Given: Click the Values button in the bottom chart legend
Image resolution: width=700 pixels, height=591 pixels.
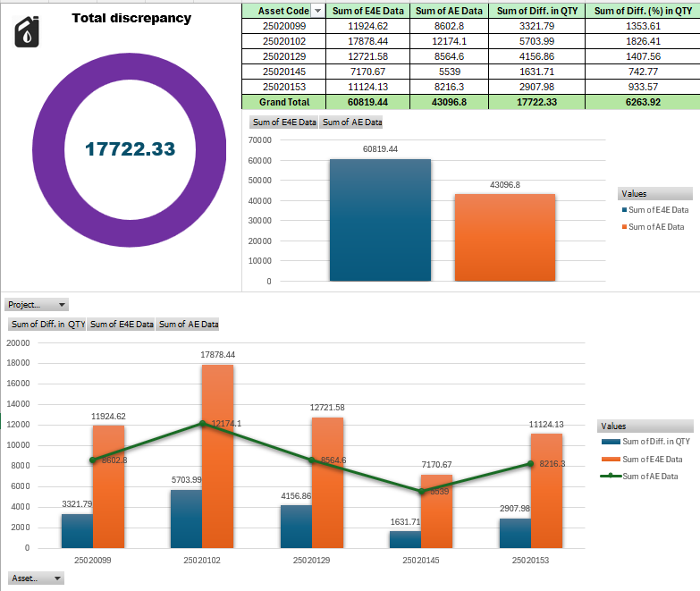Looking at the screenshot, I should tap(645, 426).
